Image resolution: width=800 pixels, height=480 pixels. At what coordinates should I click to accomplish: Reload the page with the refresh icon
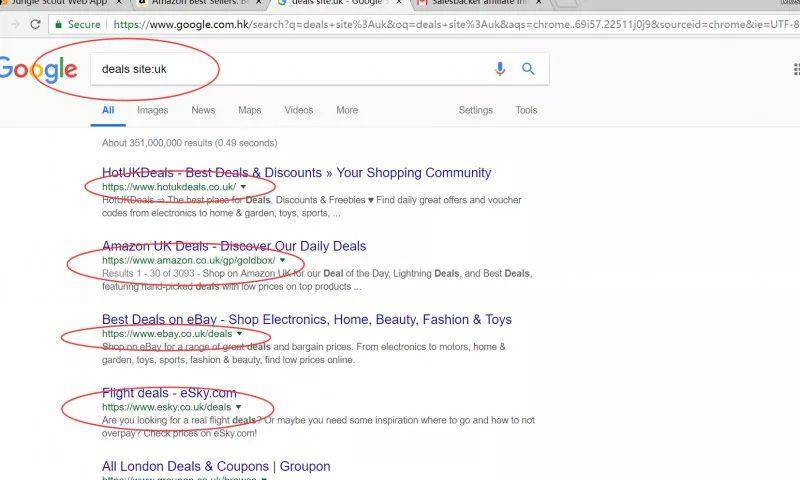[x=35, y=24]
